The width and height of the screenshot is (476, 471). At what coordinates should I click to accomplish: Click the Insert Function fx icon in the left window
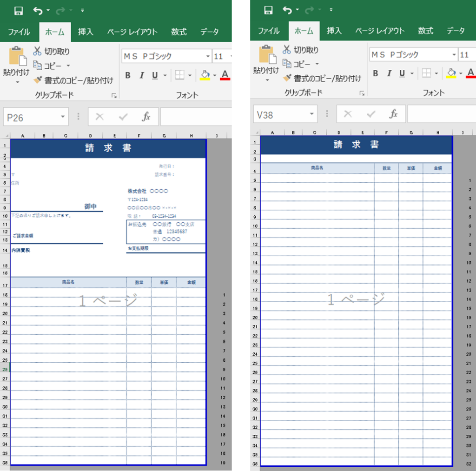[146, 117]
